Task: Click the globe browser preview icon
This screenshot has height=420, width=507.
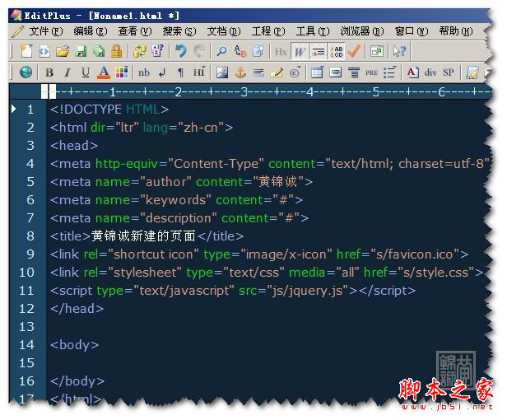Action: [x=26, y=72]
